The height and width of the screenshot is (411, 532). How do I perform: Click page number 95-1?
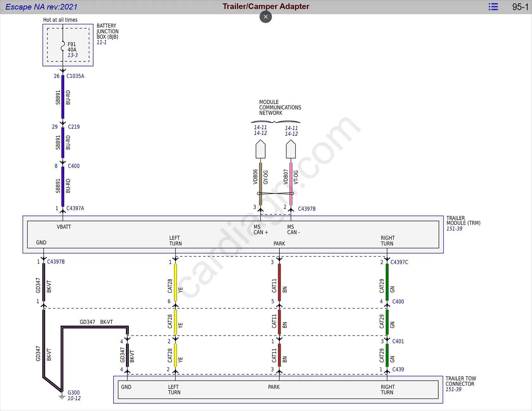pos(520,7)
